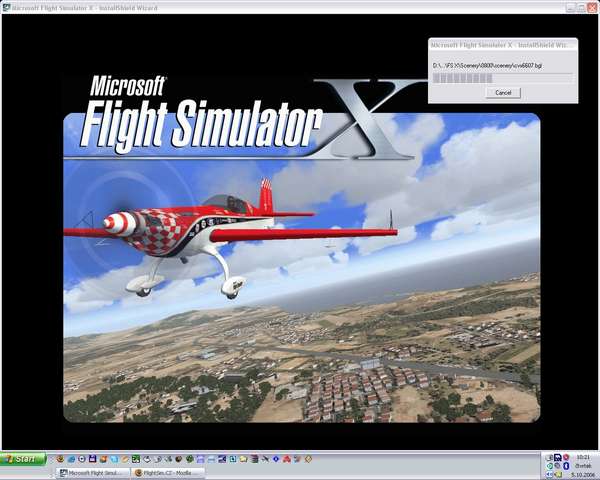Switch to the Microsoft Flight Simulator taskbar button
Screen dimensions: 600x480
pyautogui.click(x=93, y=473)
